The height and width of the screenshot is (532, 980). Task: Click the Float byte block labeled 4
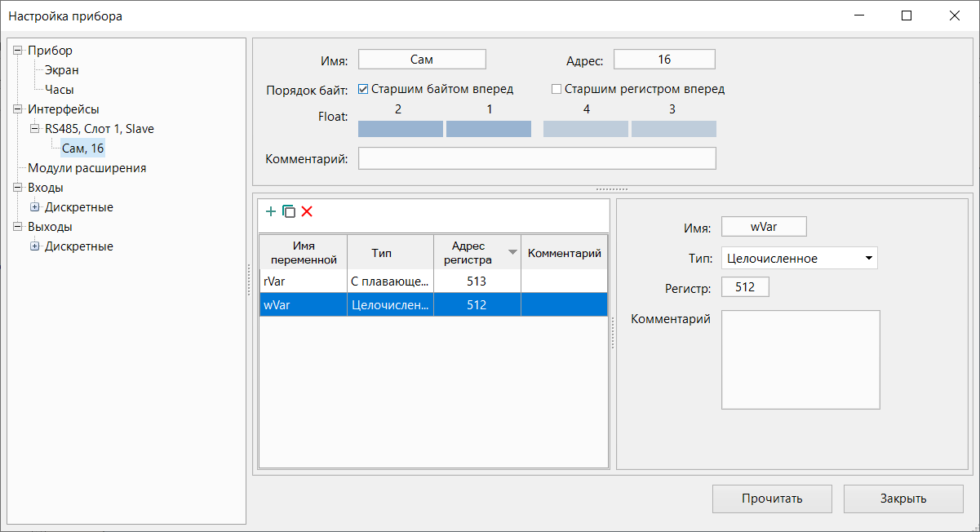point(586,129)
